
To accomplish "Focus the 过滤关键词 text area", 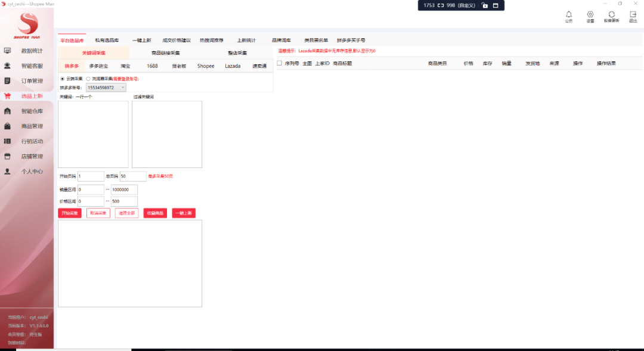I will 167,134.
